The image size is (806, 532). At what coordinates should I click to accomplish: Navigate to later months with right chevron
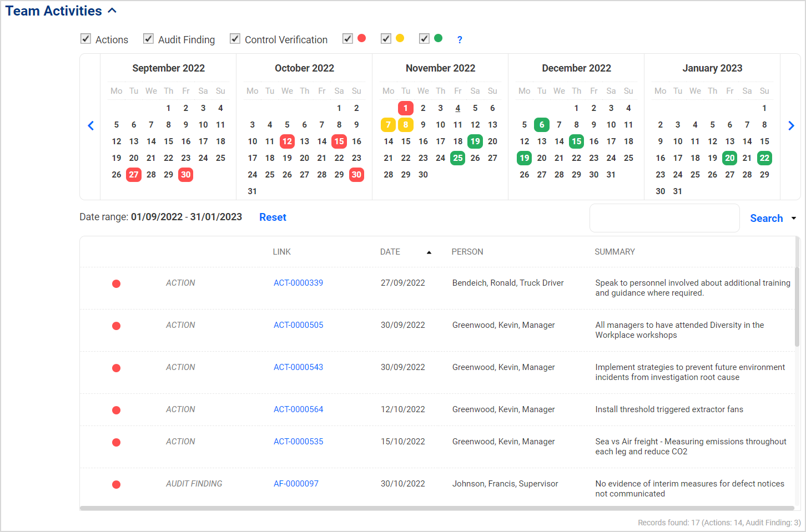(x=791, y=125)
